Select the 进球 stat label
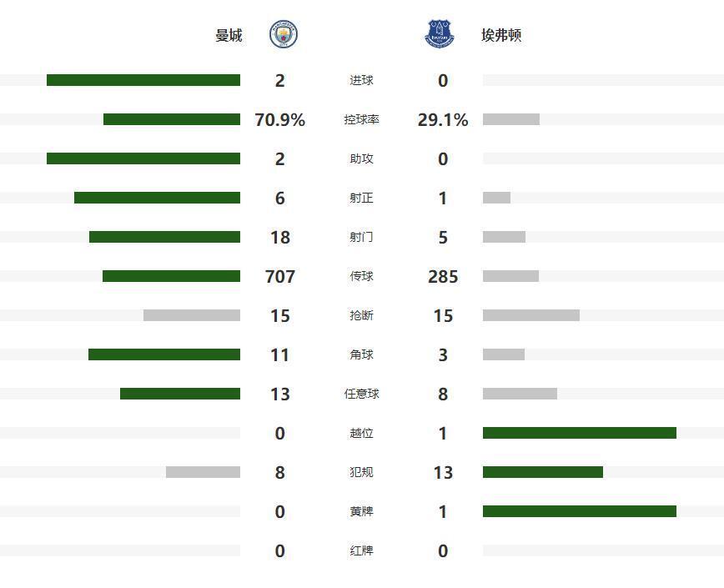 coord(361,81)
